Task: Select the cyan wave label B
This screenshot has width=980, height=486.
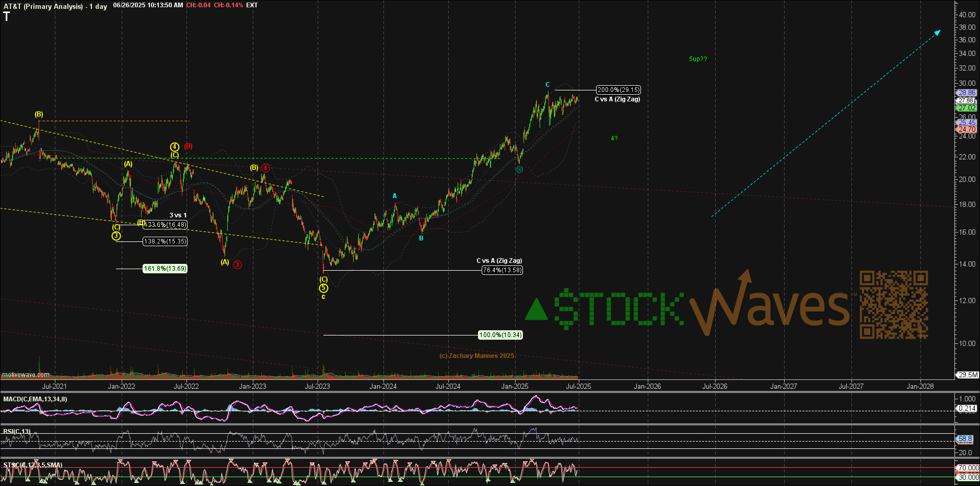Action: [421, 238]
